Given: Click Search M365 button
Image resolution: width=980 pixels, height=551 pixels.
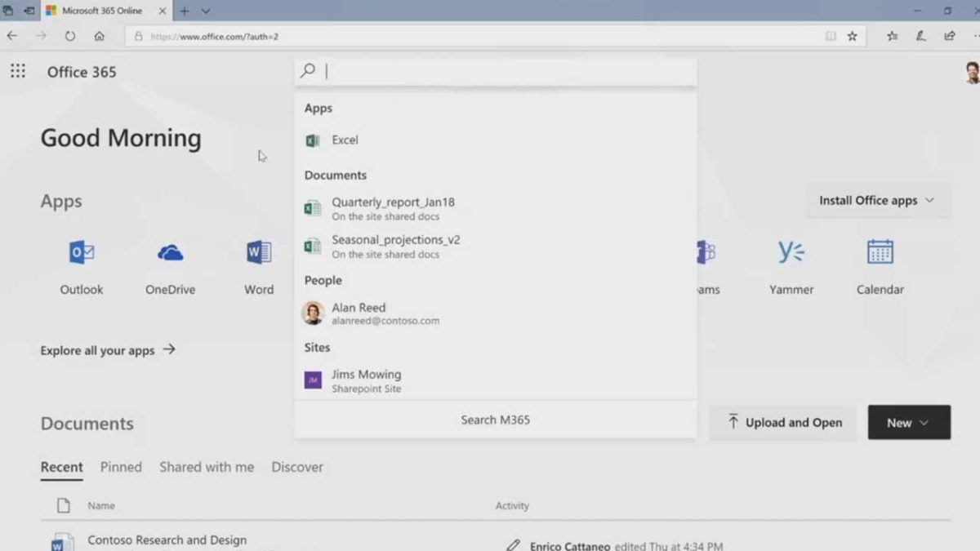Looking at the screenshot, I should coord(495,420).
